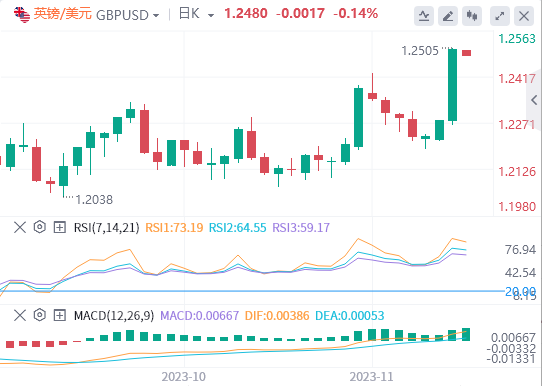The width and height of the screenshot is (542, 386).
Task: Close the GBPUSD chart panel
Action: (524, 16)
